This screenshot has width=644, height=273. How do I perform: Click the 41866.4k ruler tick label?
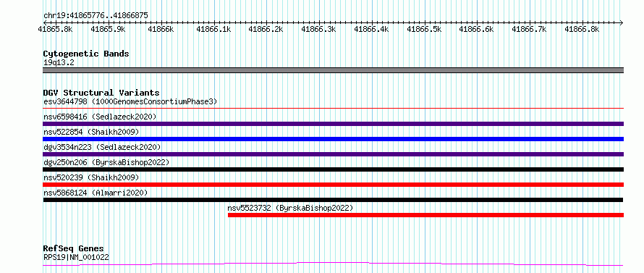pos(371,29)
